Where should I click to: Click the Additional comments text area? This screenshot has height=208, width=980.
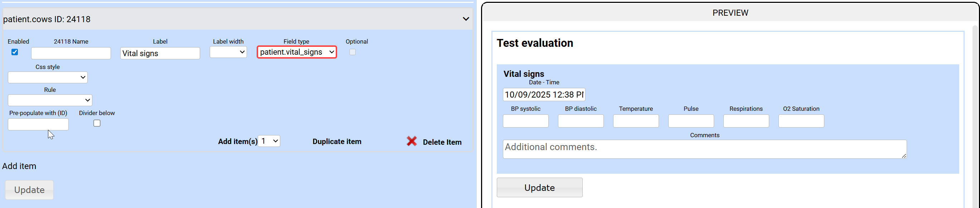click(x=704, y=149)
